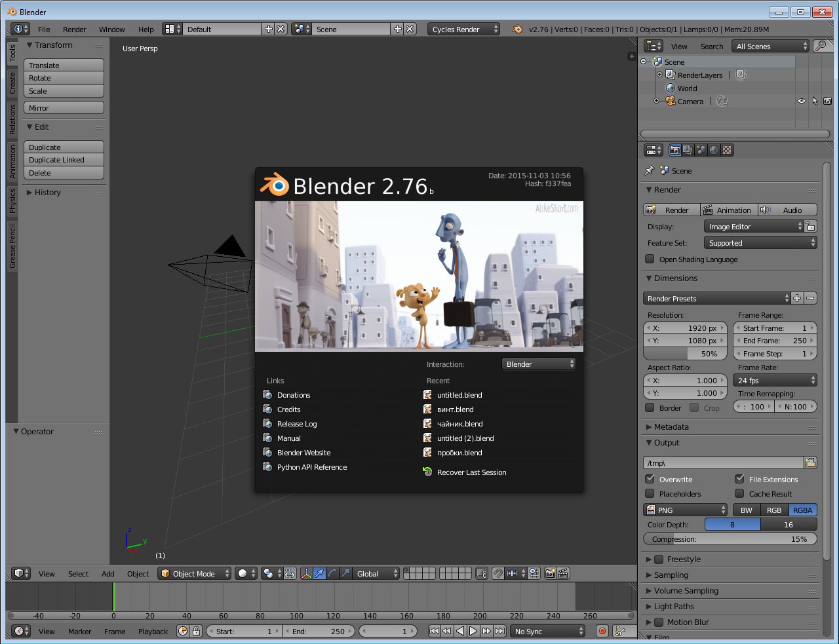The image size is (839, 644).
Task: Click the folder icon next to /tmp\ path
Action: tap(810, 463)
